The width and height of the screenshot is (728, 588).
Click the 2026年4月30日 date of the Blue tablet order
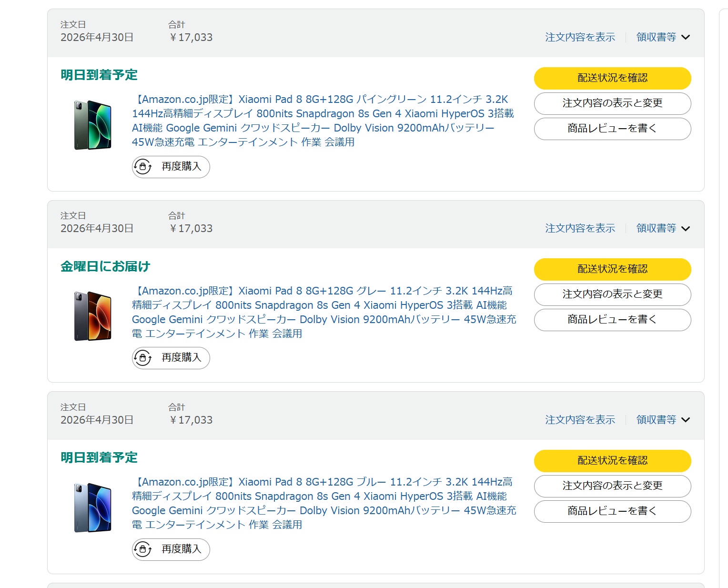97,420
